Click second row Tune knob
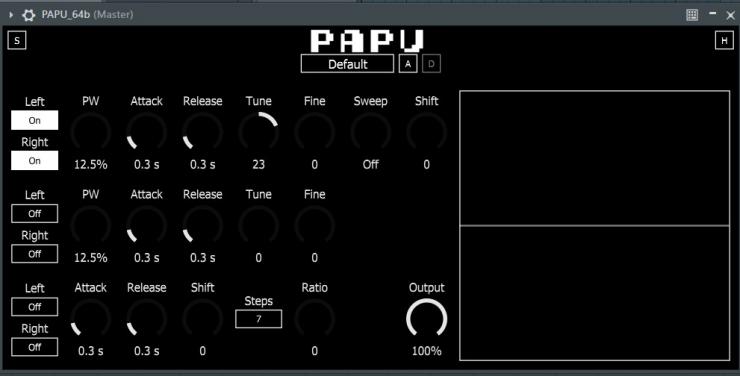This screenshot has width=740, height=376. coord(258,226)
